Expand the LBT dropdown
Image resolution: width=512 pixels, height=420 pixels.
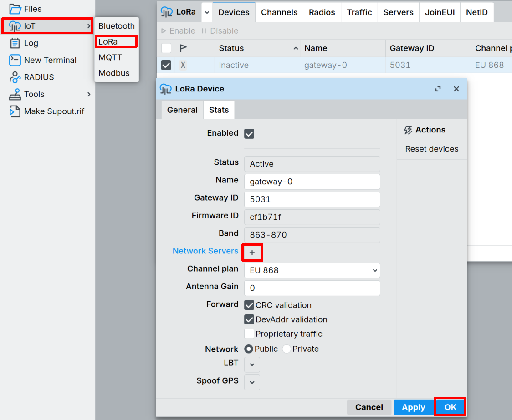[252, 364]
